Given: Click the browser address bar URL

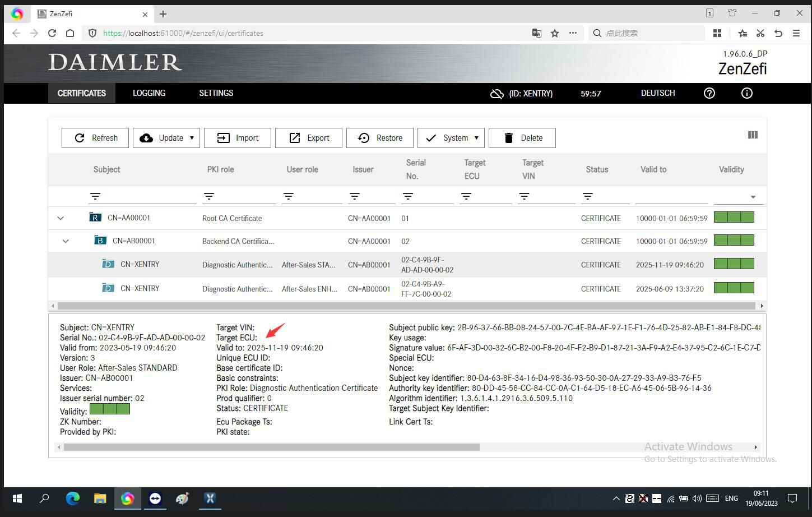Looking at the screenshot, I should (x=183, y=33).
